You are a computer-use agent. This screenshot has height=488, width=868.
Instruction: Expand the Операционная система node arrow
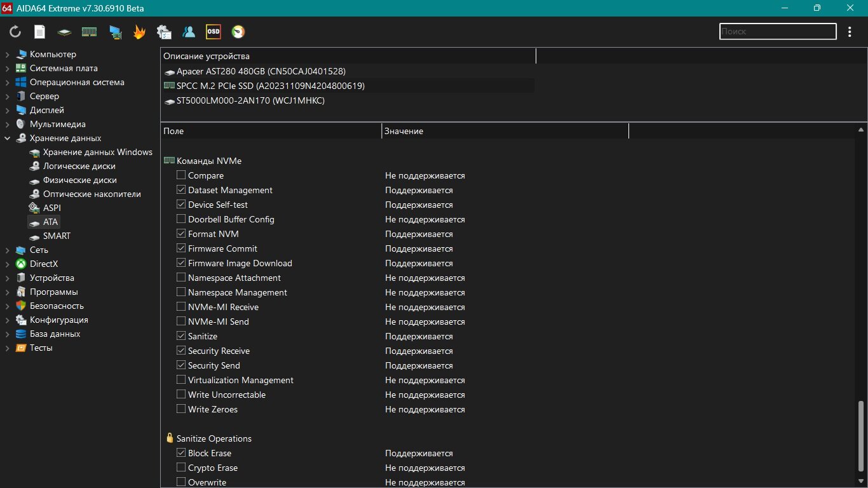click(x=7, y=83)
